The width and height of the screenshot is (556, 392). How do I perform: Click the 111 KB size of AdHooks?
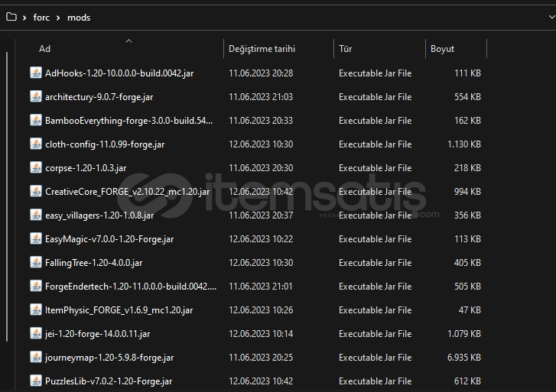point(467,73)
